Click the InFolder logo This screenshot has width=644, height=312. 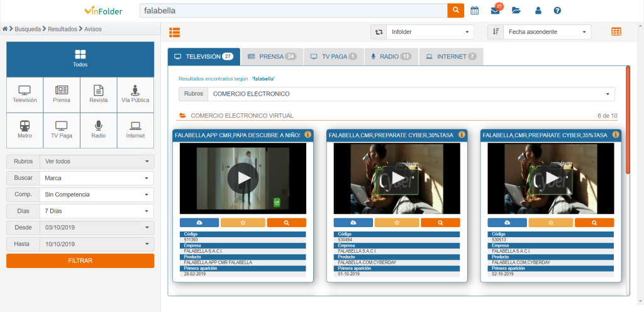(x=104, y=11)
